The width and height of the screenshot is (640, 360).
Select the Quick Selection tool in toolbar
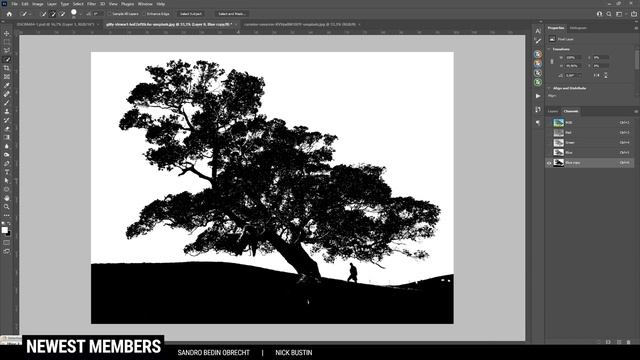pyautogui.click(x=7, y=59)
